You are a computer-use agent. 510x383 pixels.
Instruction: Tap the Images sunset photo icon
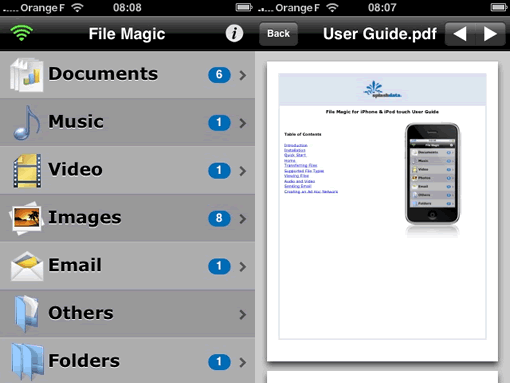pyautogui.click(x=27, y=218)
